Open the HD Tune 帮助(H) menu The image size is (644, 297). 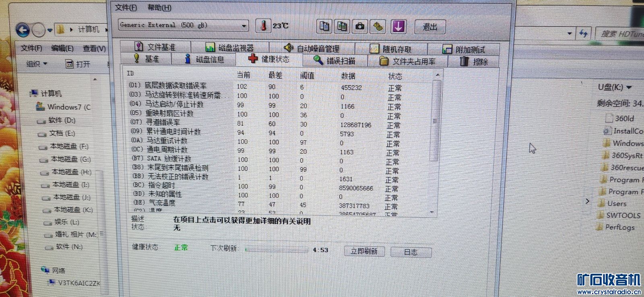(159, 8)
